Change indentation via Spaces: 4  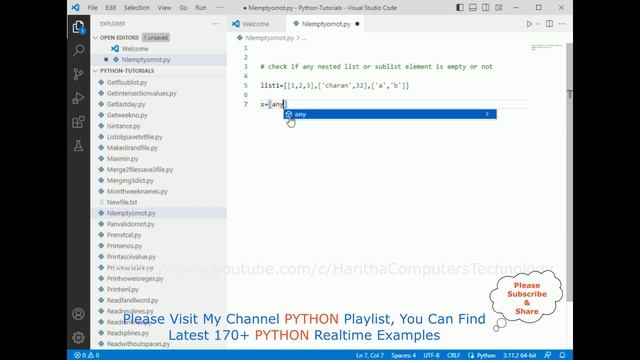403,355
